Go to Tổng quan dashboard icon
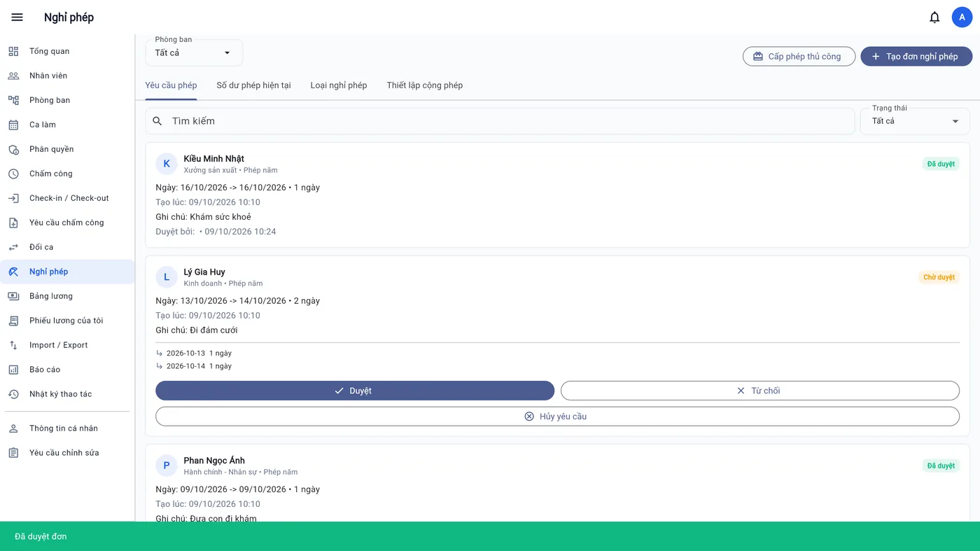This screenshot has width=980, height=551. (x=13, y=51)
